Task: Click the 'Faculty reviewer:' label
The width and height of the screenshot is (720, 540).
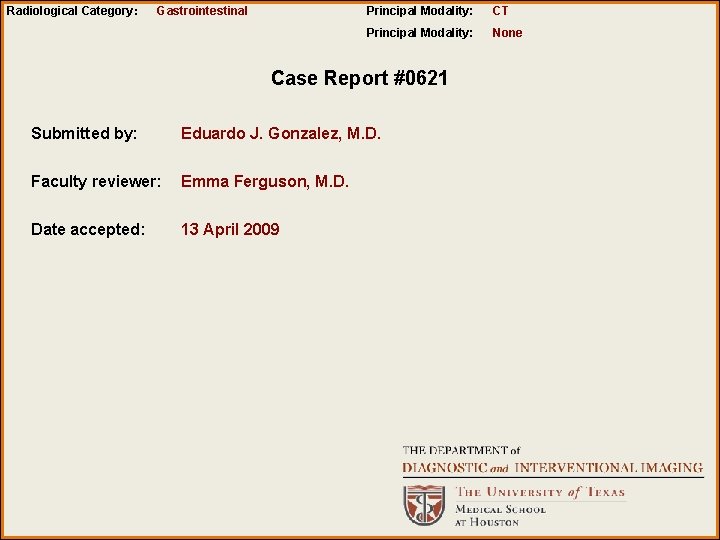Action: (x=96, y=181)
